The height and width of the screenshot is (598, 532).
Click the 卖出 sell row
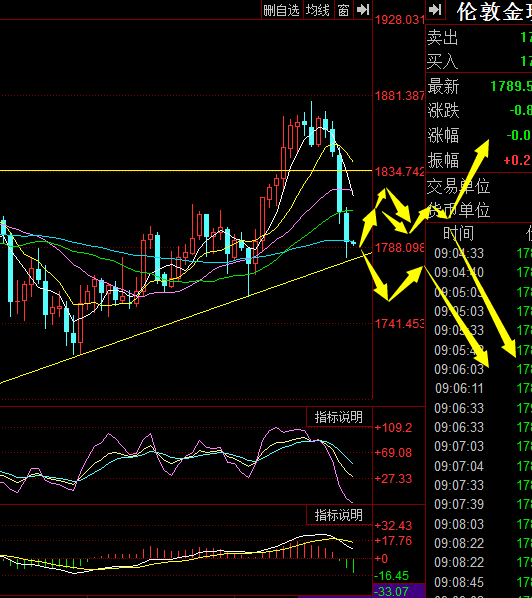479,37
